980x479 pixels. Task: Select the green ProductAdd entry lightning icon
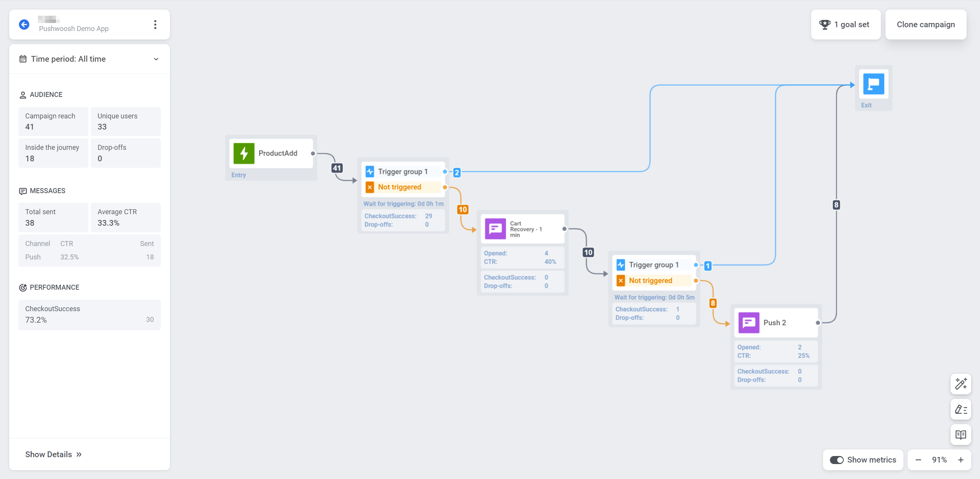point(244,153)
